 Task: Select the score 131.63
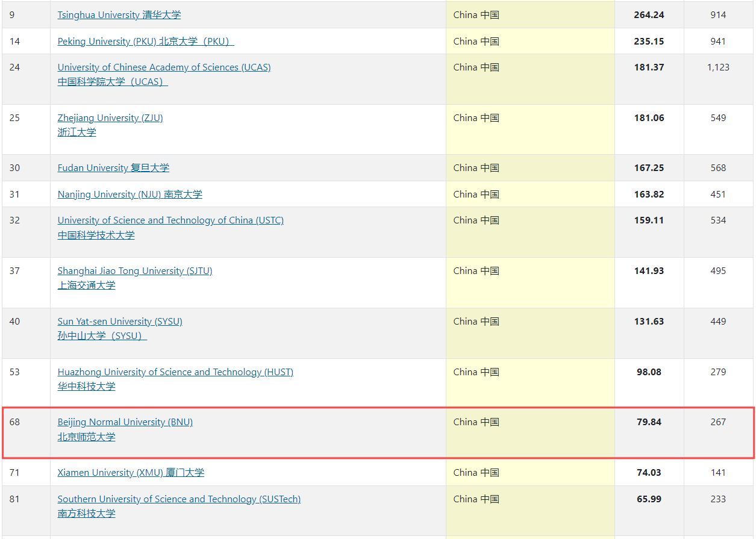[649, 322]
